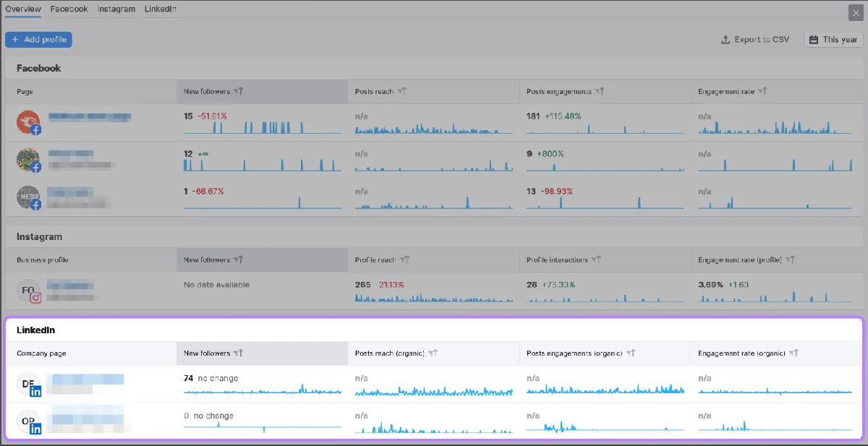Click the LinkedIn OP company avatar

point(30,422)
